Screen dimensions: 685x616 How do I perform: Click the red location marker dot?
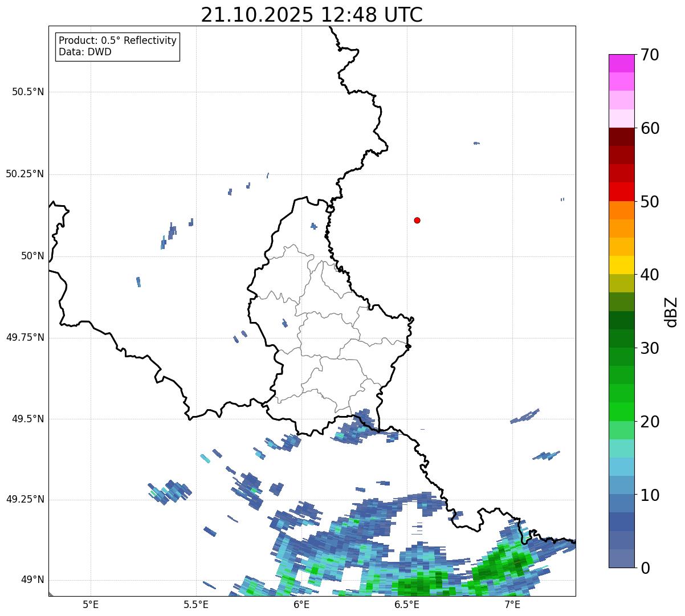417,220
